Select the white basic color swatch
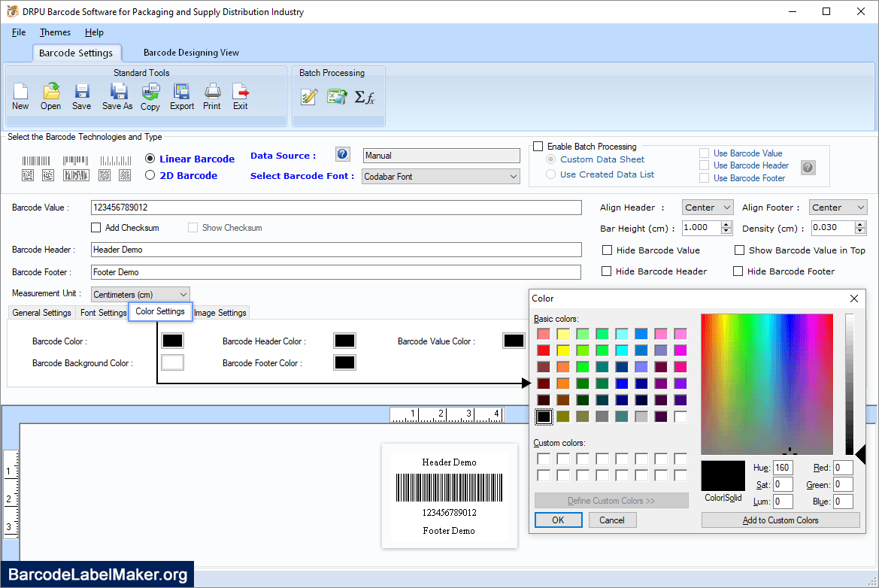The width and height of the screenshot is (879, 588). [680, 417]
